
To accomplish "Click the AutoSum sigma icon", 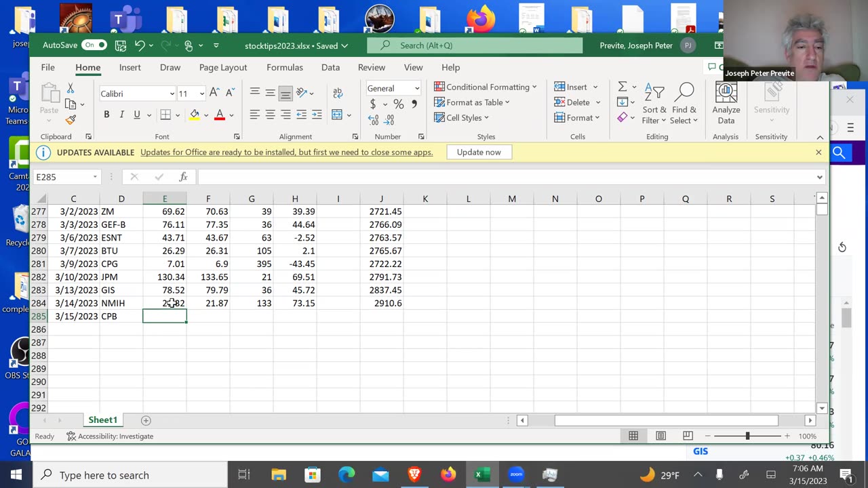I will click(x=622, y=87).
